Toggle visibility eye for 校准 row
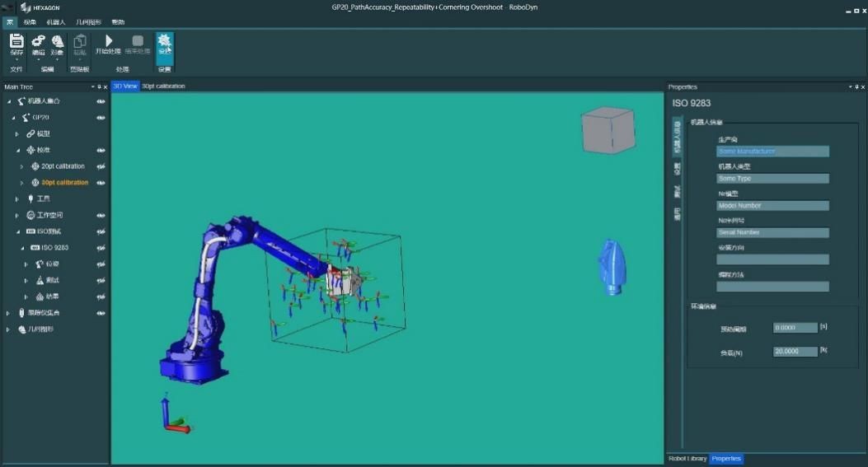This screenshot has width=868, height=467. 101,150
